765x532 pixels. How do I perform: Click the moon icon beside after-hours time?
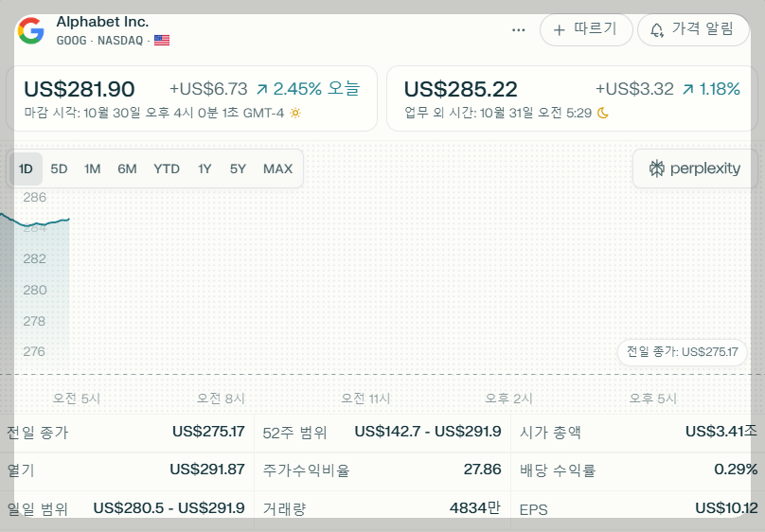coord(603,114)
